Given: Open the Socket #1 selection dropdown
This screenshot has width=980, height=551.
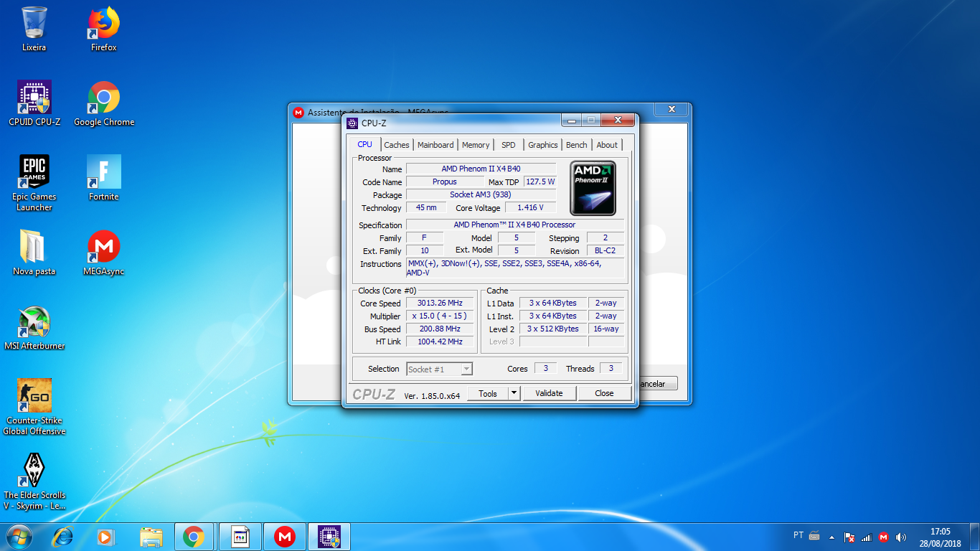Looking at the screenshot, I should coord(439,369).
